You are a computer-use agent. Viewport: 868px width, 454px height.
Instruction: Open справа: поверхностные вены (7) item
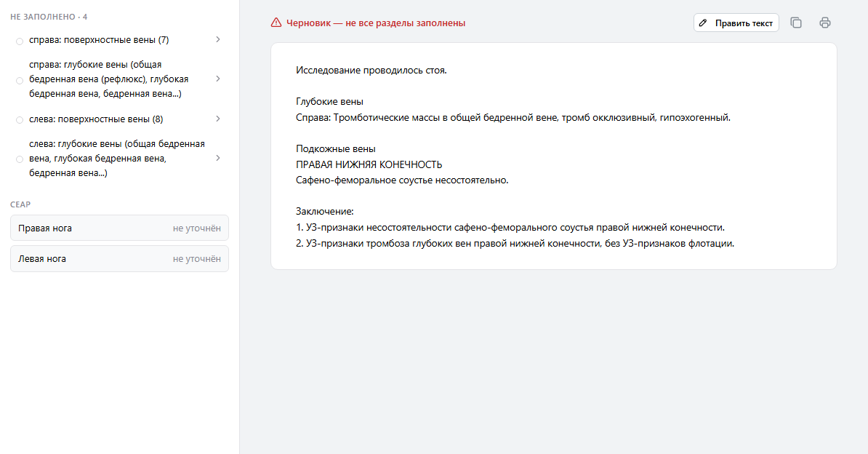click(119, 40)
